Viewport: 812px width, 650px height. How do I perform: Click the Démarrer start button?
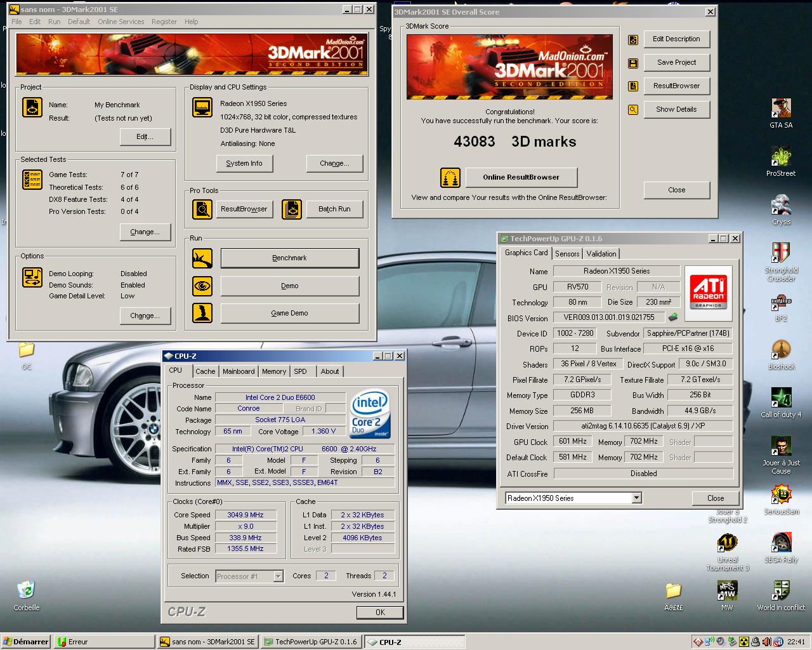click(26, 642)
